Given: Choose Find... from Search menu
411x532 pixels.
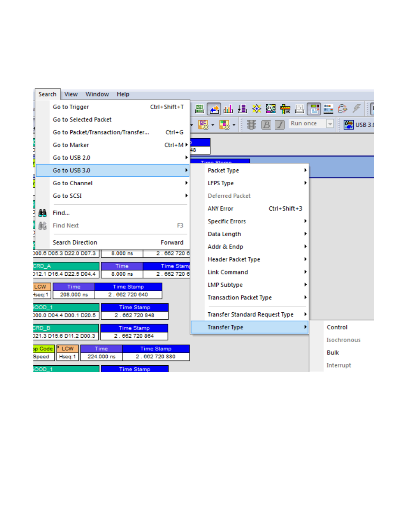Looking at the screenshot, I should [112, 213].
